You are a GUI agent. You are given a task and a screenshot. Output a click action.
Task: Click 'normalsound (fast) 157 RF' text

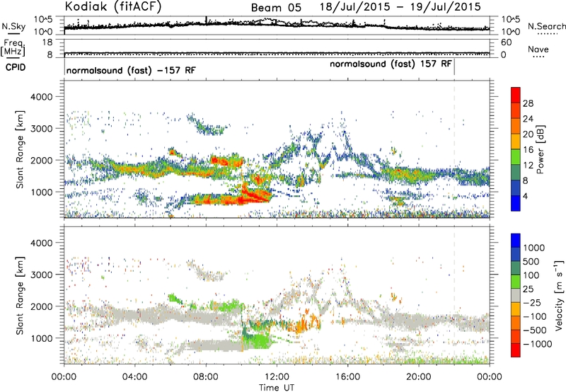click(391, 64)
